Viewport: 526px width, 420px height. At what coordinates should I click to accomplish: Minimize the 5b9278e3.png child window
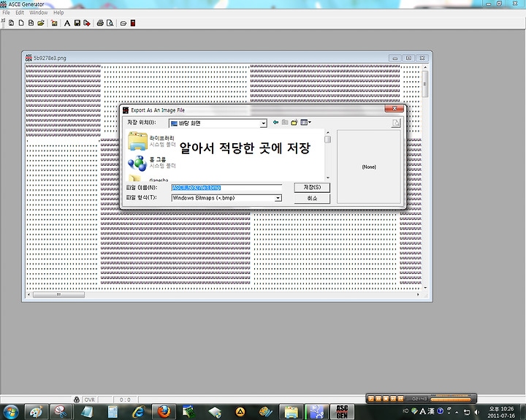tap(394, 58)
